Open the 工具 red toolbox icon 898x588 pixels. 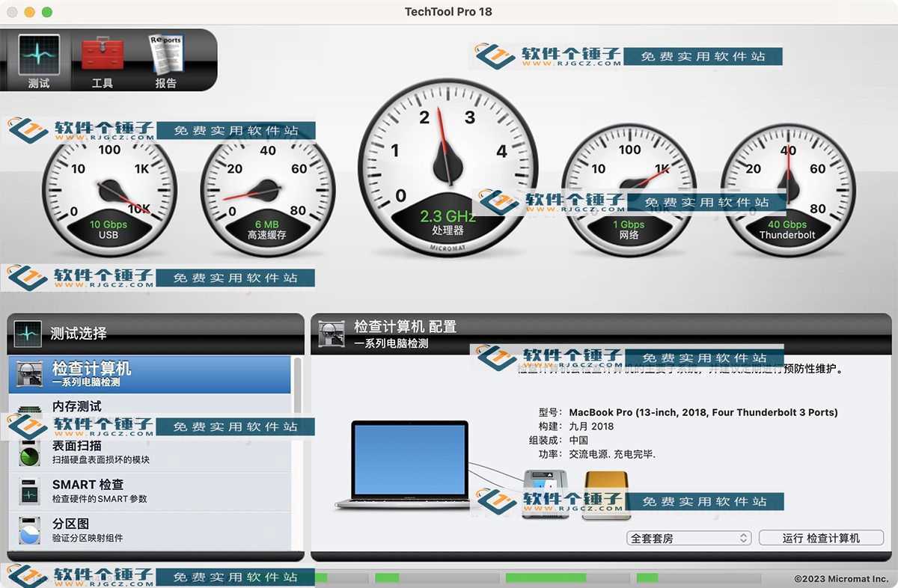tap(102, 54)
